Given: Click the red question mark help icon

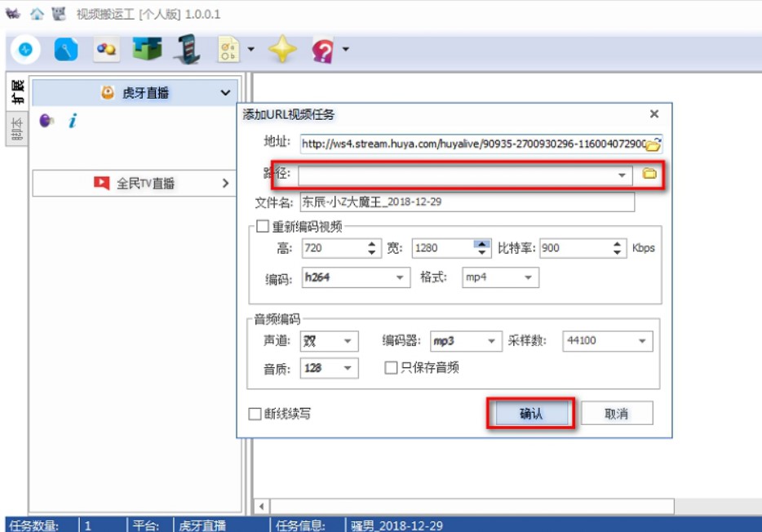Looking at the screenshot, I should 323,50.
